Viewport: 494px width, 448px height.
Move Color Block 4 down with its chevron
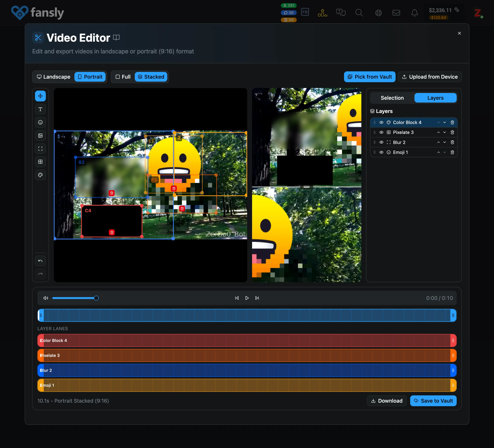(445, 122)
